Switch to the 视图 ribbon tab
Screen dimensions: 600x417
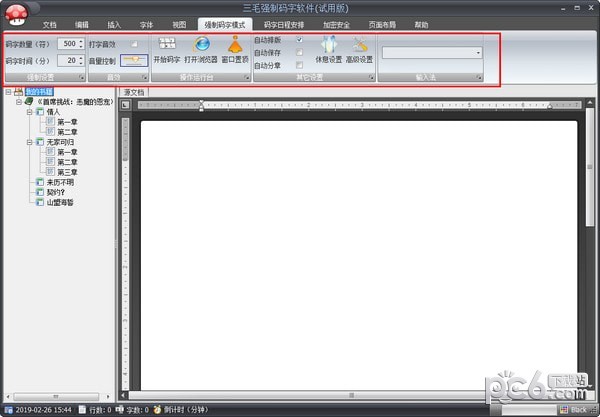pyautogui.click(x=179, y=25)
